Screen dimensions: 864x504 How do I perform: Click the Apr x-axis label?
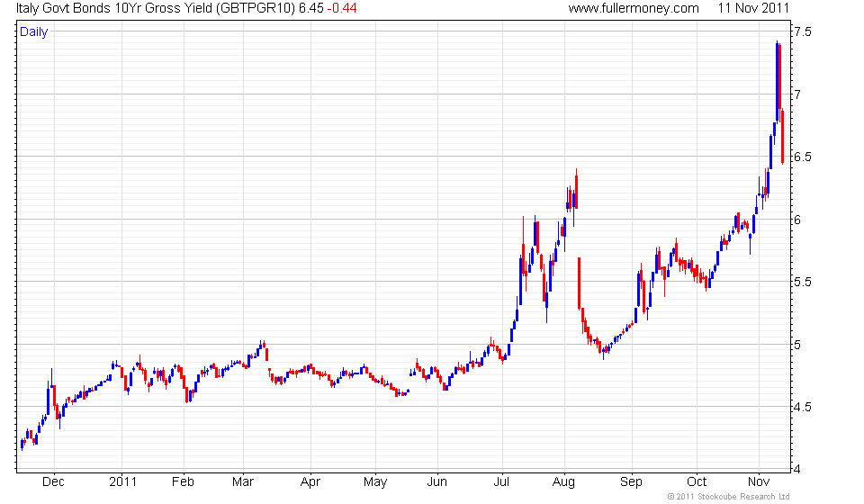[310, 482]
